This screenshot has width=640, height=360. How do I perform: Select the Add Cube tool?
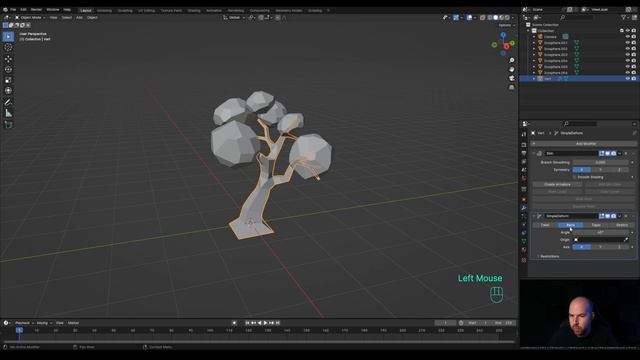pyautogui.click(x=8, y=124)
